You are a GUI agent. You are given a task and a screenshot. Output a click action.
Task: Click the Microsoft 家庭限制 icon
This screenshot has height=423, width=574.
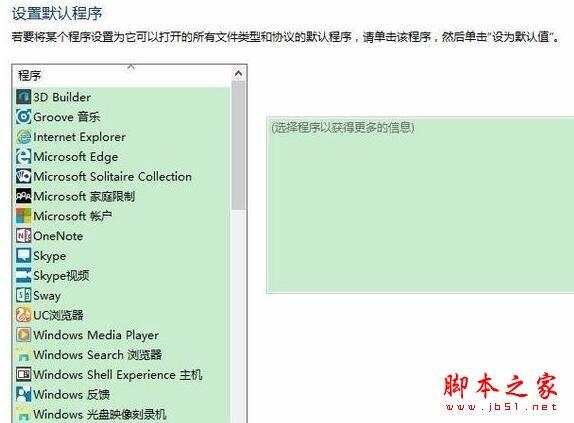tap(23, 196)
